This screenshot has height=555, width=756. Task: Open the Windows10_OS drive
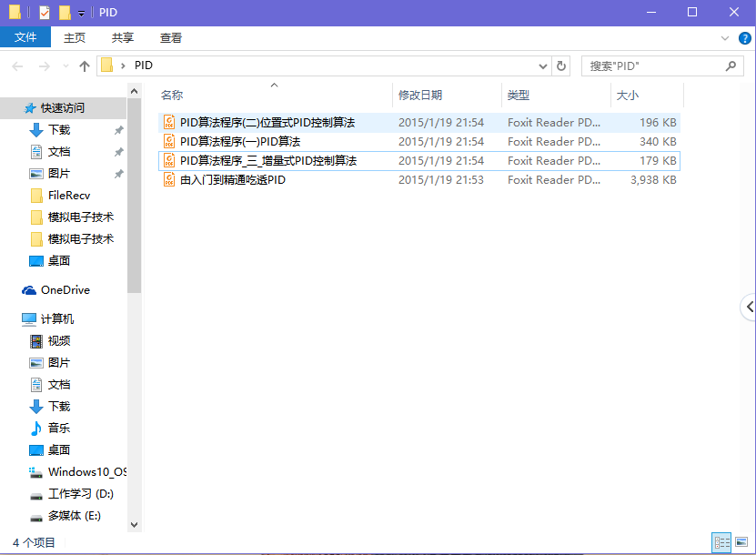[x=86, y=471]
